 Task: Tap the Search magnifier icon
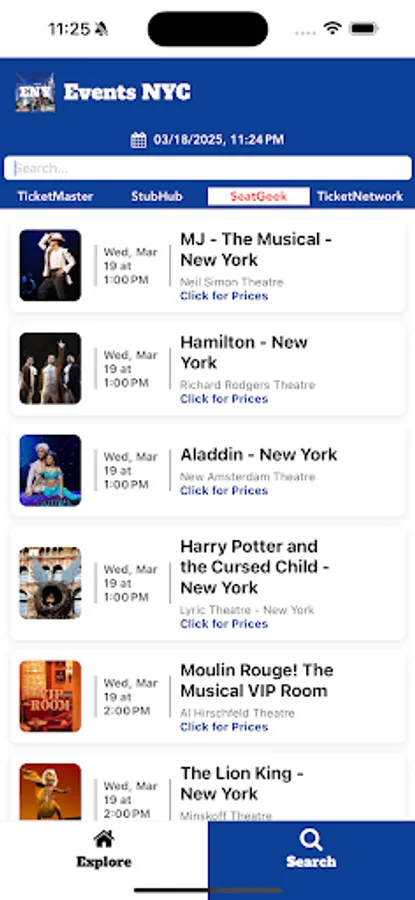(311, 840)
